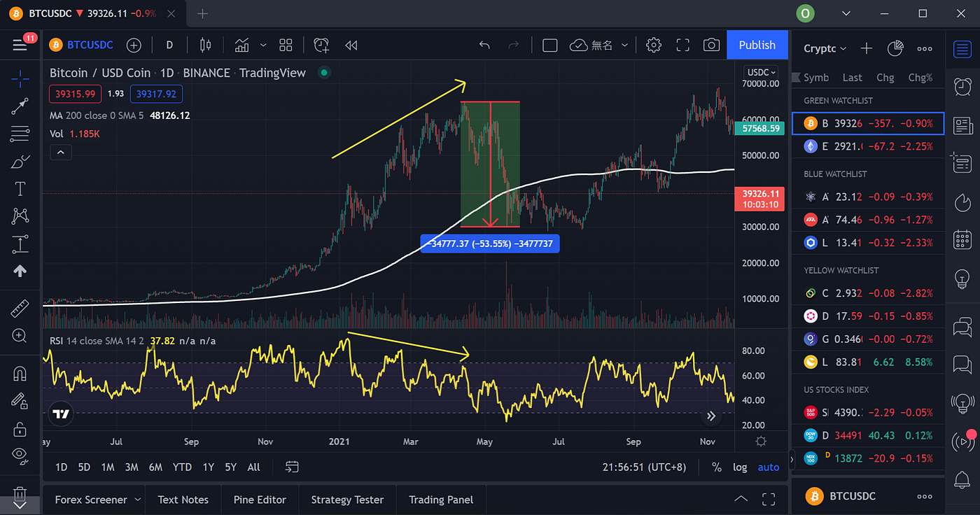This screenshot has height=515, width=980.
Task: Switch to the Pine Editor tab
Action: tap(260, 500)
